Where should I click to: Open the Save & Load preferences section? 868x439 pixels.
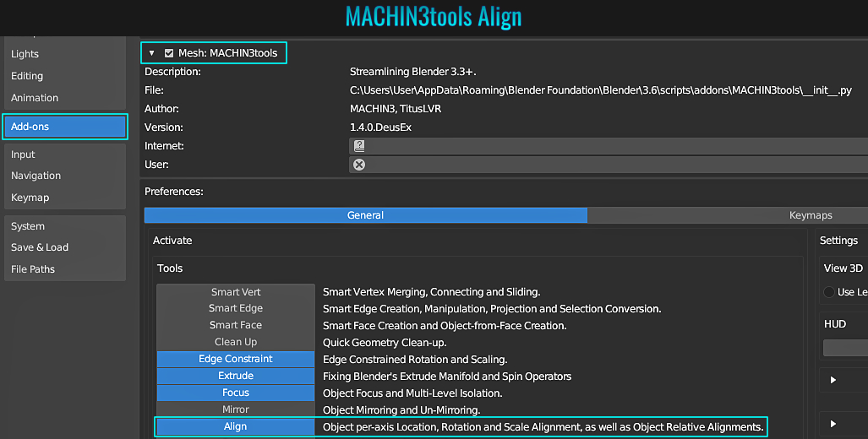65,247
